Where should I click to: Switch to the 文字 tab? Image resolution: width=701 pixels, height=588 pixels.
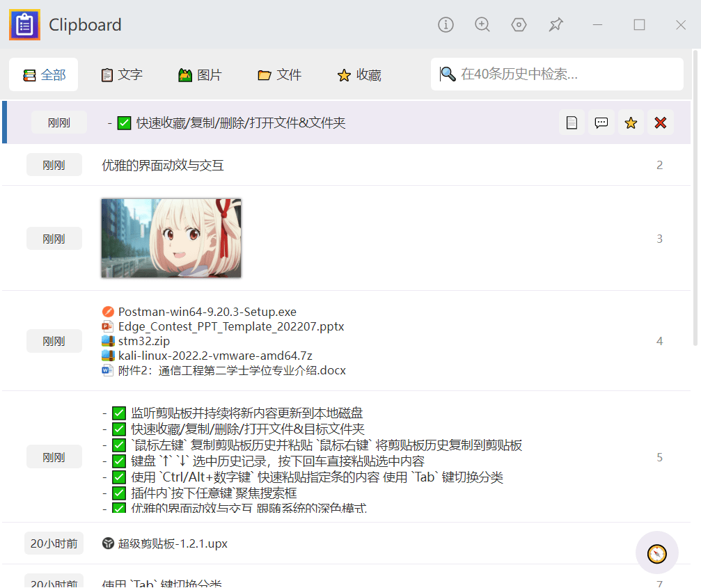(x=122, y=75)
